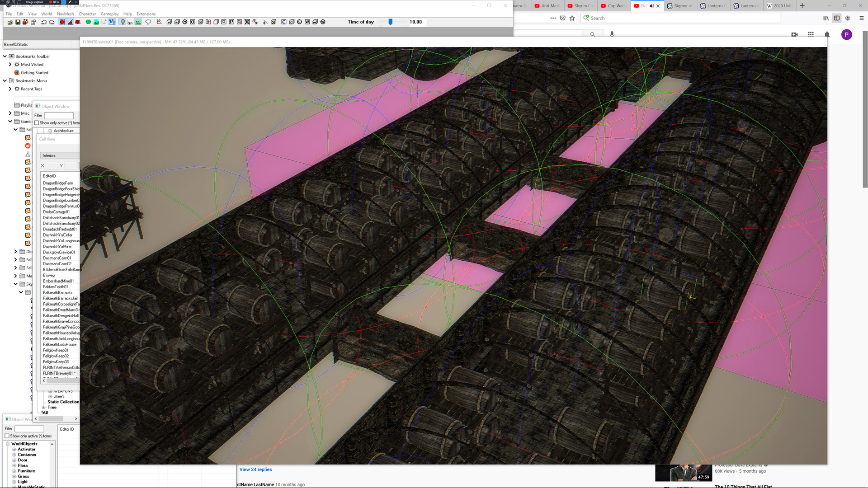Image resolution: width=868 pixels, height=488 pixels.
Task: Expand the Most Visited bookmarks folder
Action: coord(10,65)
